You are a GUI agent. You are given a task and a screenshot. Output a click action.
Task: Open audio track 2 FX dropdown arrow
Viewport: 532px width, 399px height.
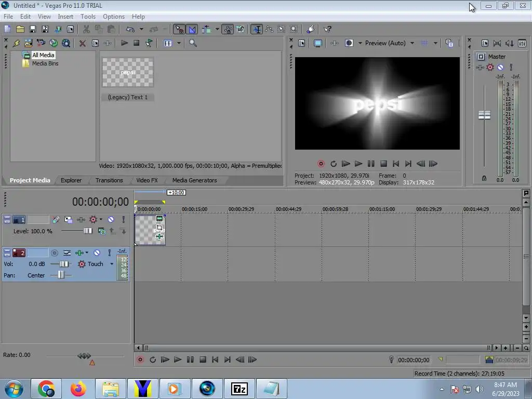pos(87,253)
